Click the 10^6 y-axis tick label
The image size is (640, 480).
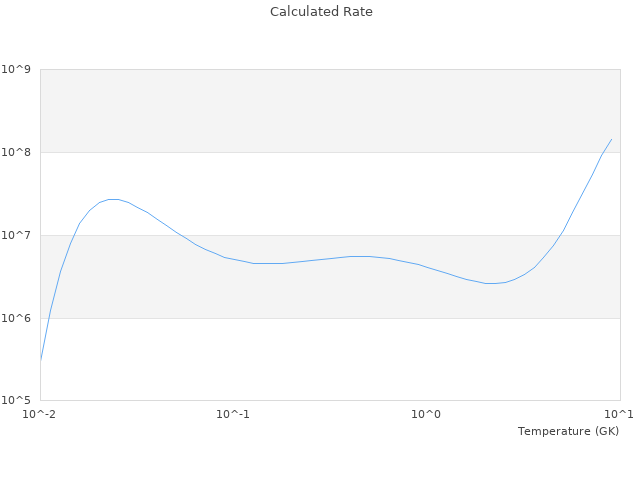(16, 318)
